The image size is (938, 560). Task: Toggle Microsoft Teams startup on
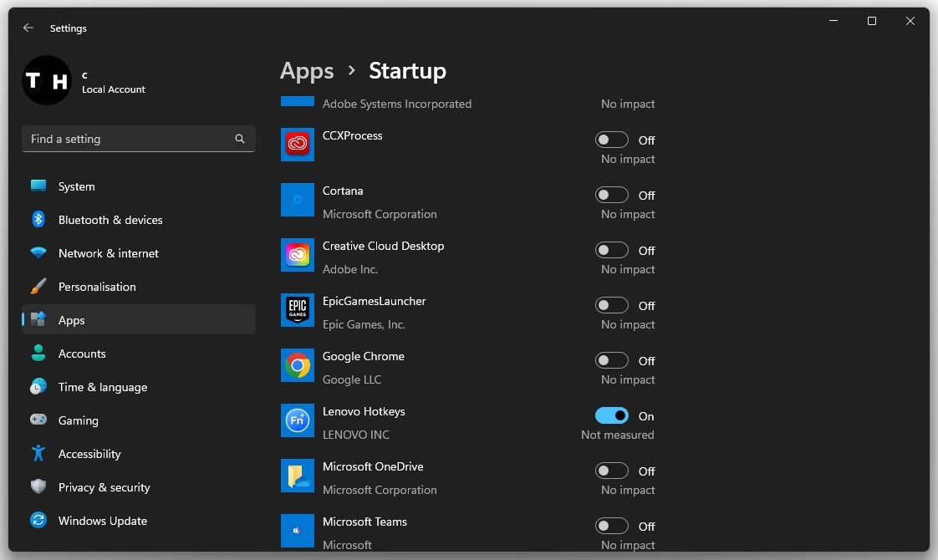coord(611,526)
